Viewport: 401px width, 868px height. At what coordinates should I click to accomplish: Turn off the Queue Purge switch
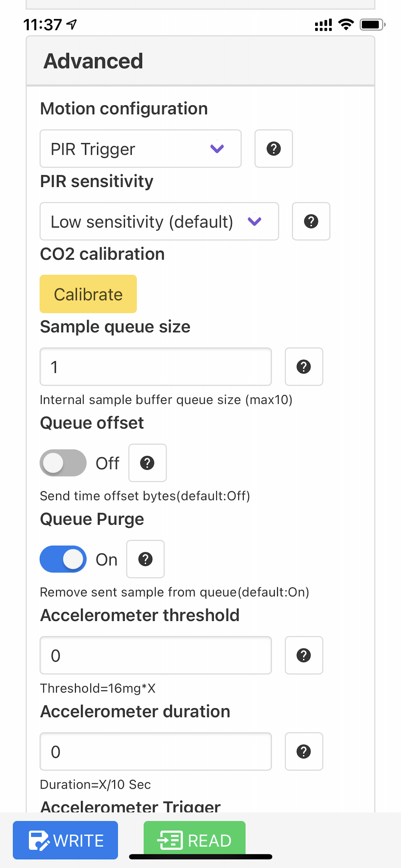63,559
